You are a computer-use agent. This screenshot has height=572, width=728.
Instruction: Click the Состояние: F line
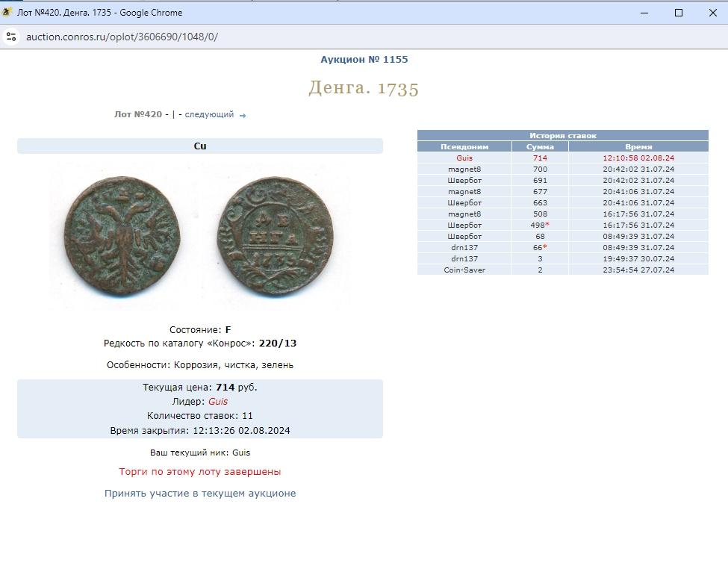[200, 330]
